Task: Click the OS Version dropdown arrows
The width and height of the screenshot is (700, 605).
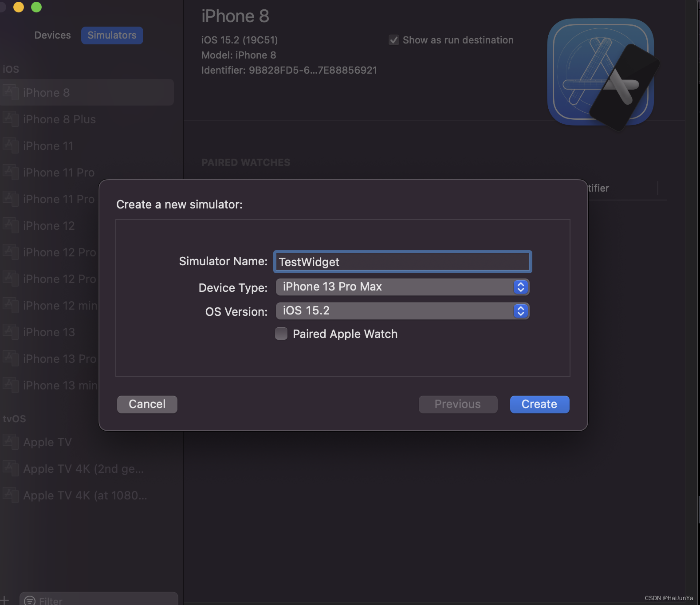Action: [x=521, y=311]
